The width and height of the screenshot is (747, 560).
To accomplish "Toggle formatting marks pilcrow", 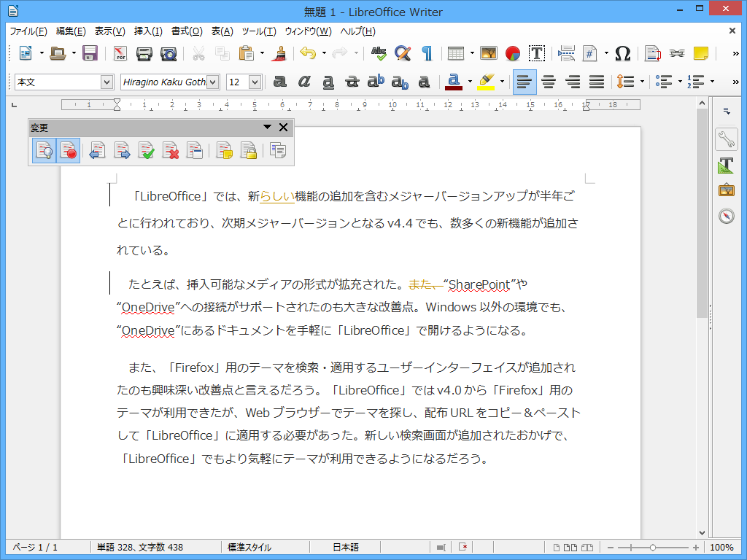I will click(427, 52).
